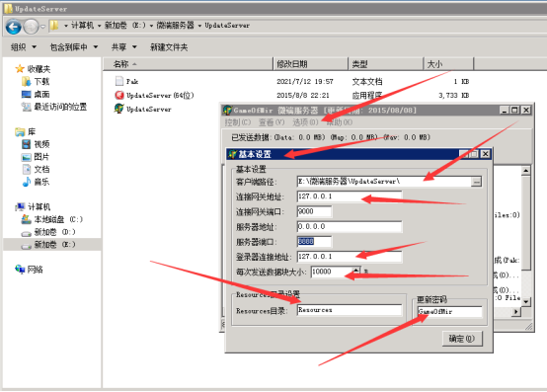Screen dimensions: 547x392
Task: Select 新加卷 (E:) in the address breadcrumb
Action: pos(124,26)
